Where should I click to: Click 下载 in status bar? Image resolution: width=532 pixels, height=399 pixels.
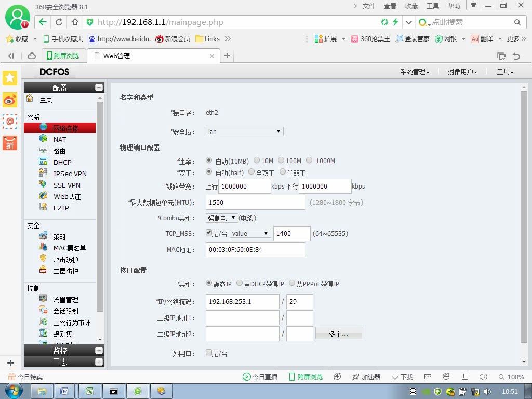coord(402,377)
